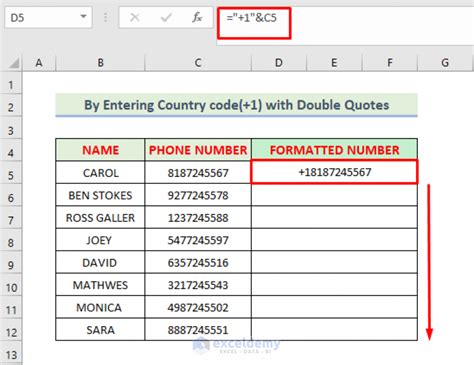Select the cell containing CAROL
The width and height of the screenshot is (474, 365).
[x=100, y=172]
